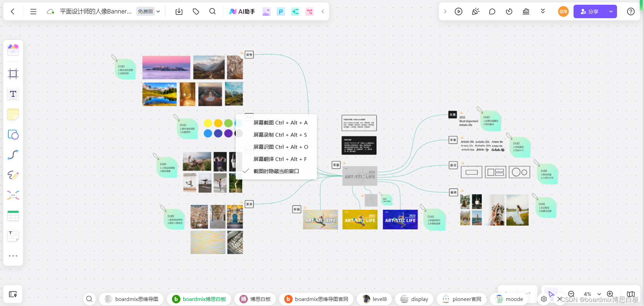Click the teal mind map icon
The width and height of the screenshot is (644, 306).
tap(295, 11)
